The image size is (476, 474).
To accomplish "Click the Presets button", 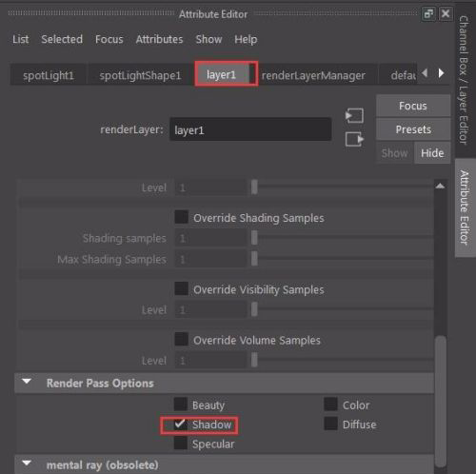I will 413,129.
